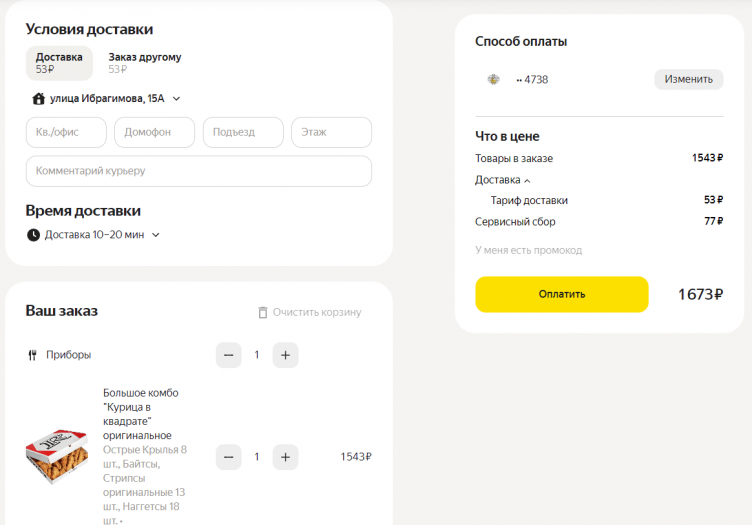
Task: Increase combo quantity with plus button
Action: 285,457
